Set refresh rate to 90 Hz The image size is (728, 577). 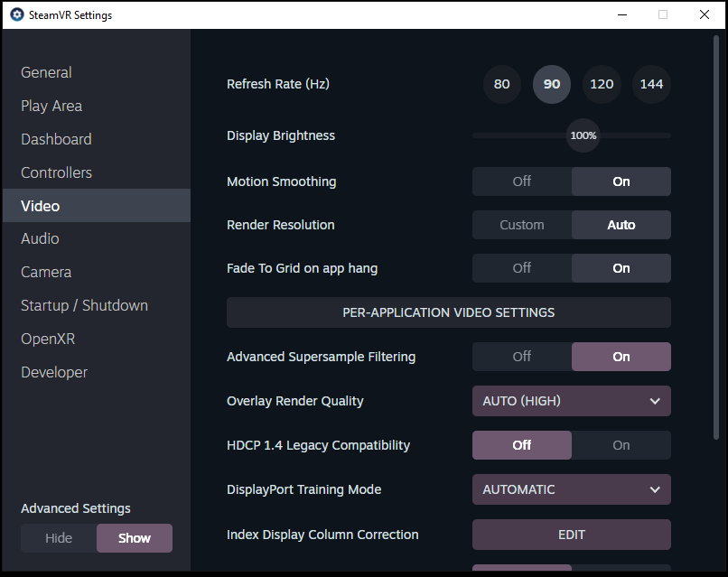click(x=552, y=84)
